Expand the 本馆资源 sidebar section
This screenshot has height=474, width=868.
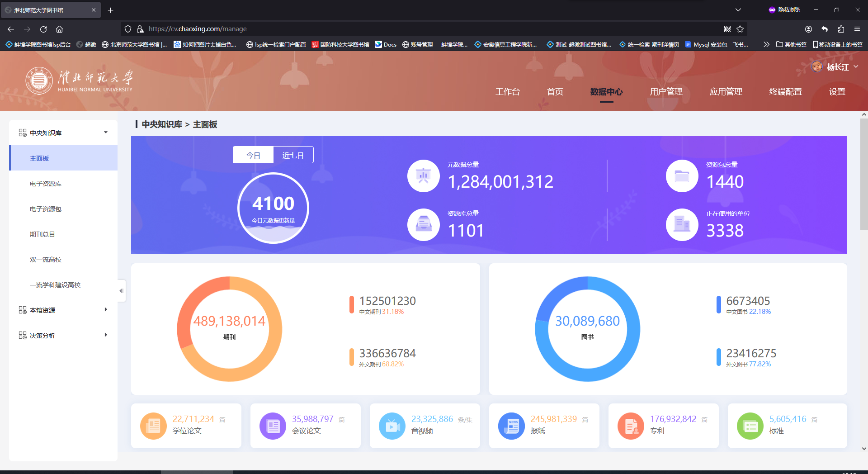(x=63, y=310)
